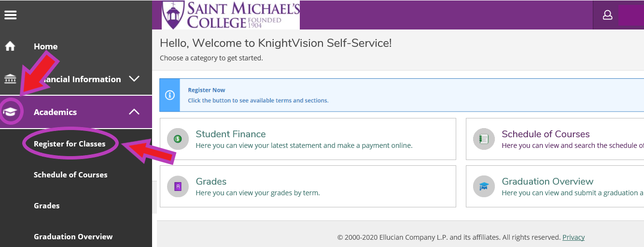Open the user profile icon

coord(607,15)
